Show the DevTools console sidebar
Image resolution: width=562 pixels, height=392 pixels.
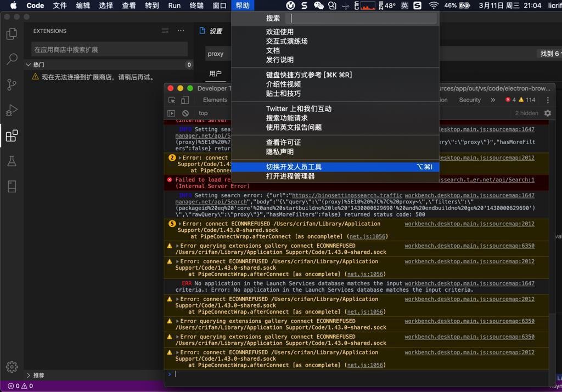pos(171,113)
